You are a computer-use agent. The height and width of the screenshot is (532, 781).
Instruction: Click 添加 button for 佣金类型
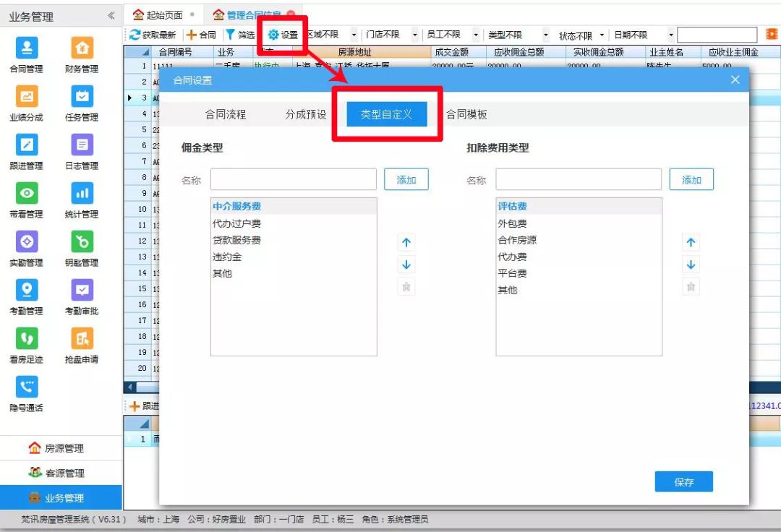point(406,179)
